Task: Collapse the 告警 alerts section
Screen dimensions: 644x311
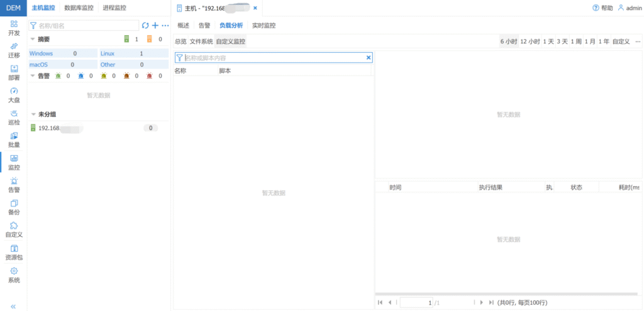Action: (33, 76)
